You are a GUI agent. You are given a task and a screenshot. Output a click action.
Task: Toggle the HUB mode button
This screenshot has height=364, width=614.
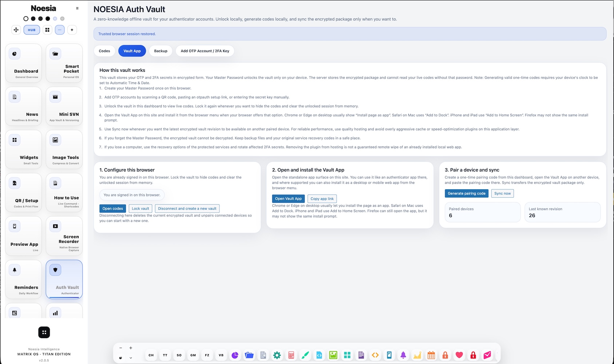(x=32, y=30)
